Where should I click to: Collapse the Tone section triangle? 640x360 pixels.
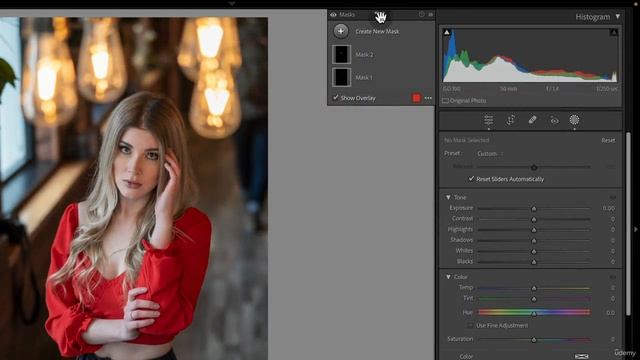448,197
